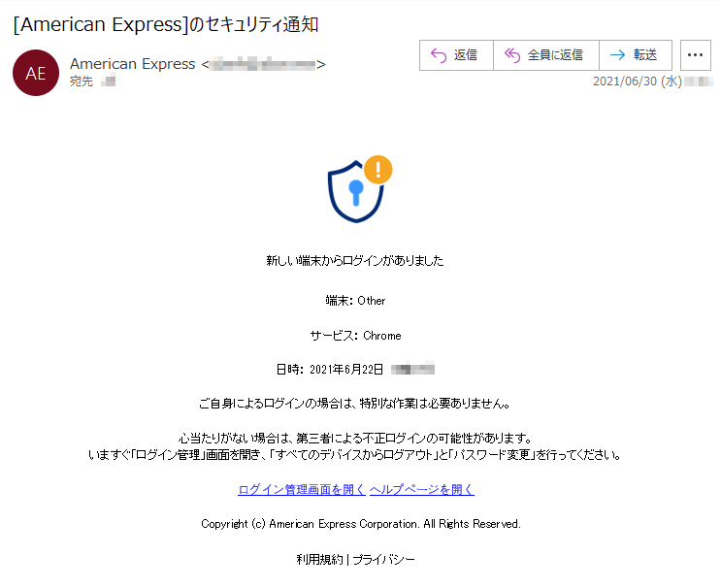Image resolution: width=721 pixels, height=588 pixels.
Task: Click the 2021/06/30 received date
Action: coord(638,82)
